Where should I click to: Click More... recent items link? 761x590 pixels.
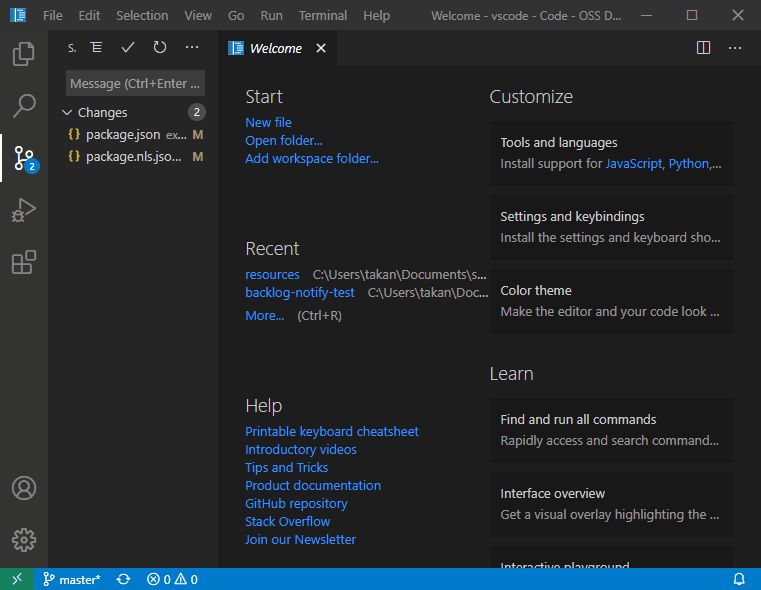pos(265,315)
